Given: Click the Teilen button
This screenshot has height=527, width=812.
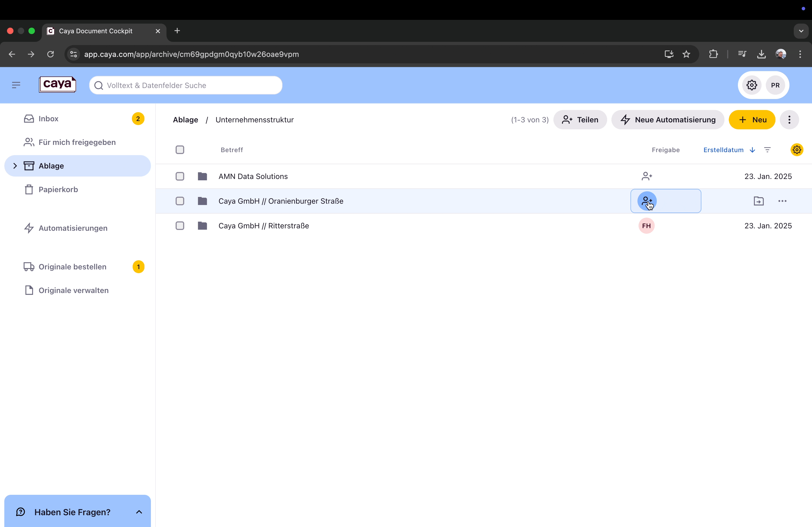Looking at the screenshot, I should point(580,120).
